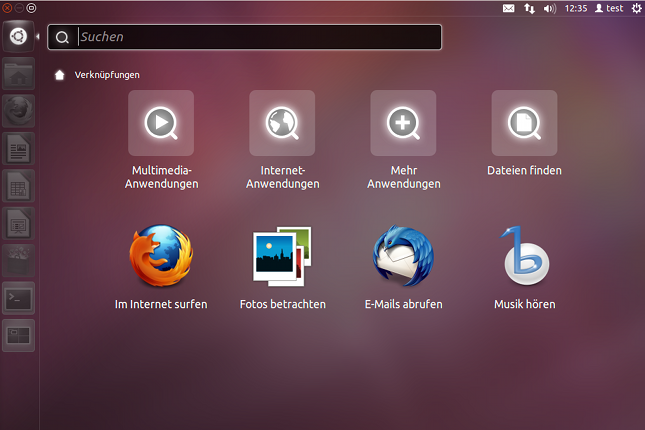Viewport: 645px width, 430px height.
Task: Maximize the dash with the square button
Action: point(31,8)
